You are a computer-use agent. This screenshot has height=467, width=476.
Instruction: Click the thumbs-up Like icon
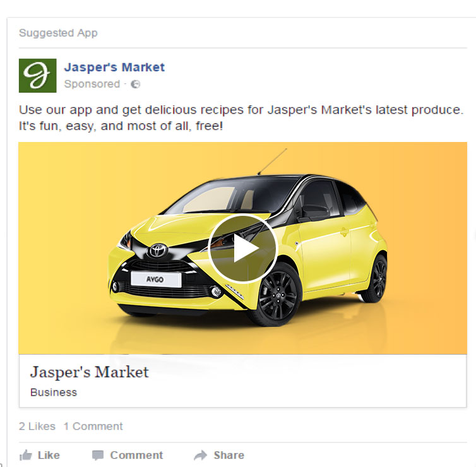pos(25,456)
